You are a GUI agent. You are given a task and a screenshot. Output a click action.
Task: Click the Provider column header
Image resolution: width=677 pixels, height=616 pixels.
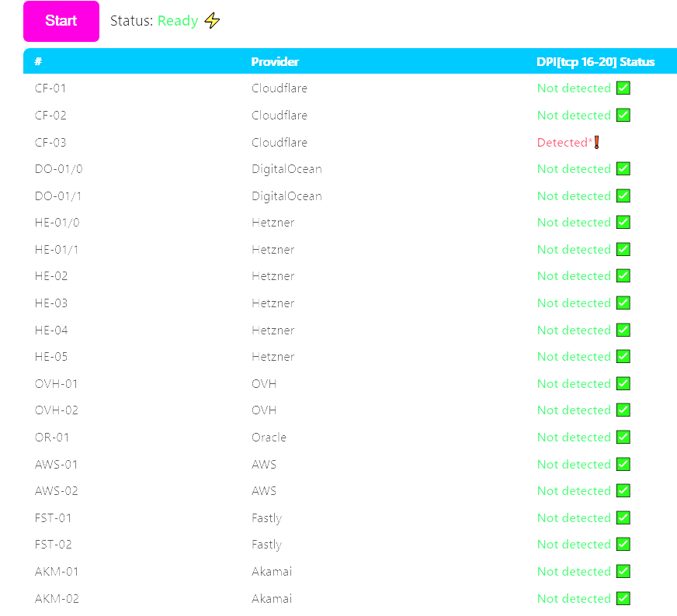[275, 62]
